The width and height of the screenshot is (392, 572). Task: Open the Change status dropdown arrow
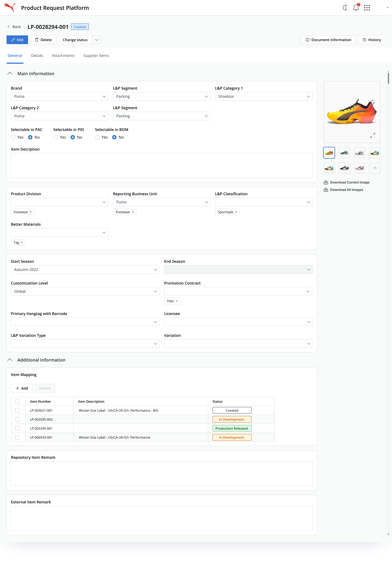pyautogui.click(x=97, y=40)
